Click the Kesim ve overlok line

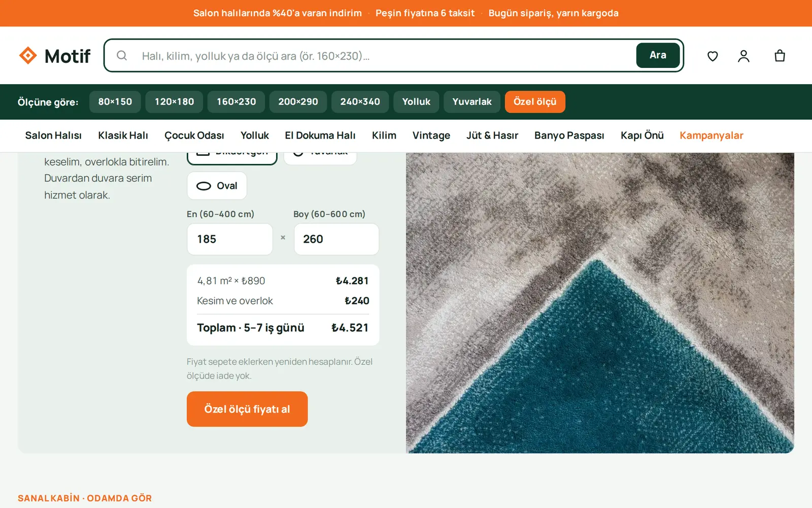(x=283, y=301)
